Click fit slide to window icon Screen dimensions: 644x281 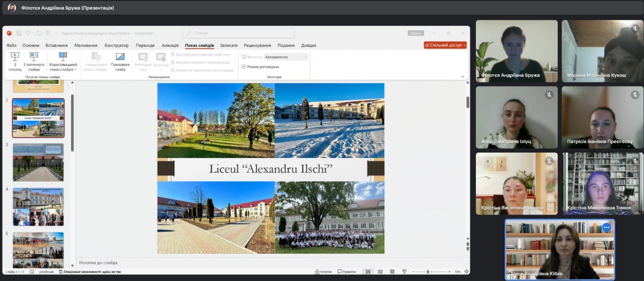click(466, 272)
